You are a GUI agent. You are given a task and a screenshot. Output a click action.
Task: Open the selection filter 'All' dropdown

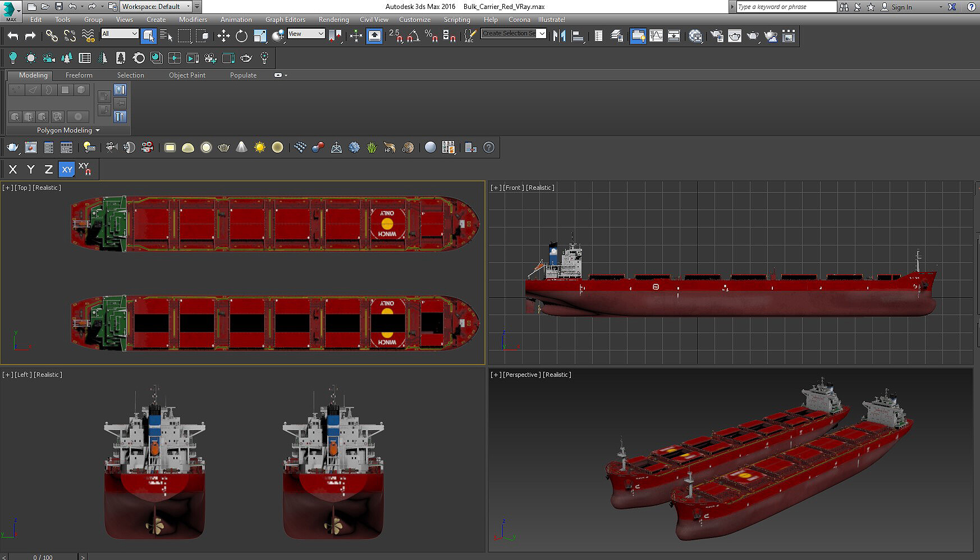pyautogui.click(x=120, y=34)
